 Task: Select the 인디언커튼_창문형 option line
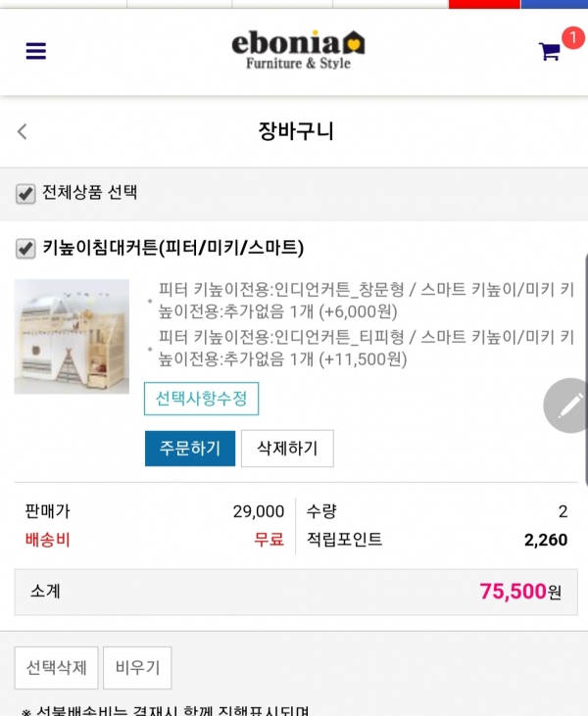[x=366, y=300]
